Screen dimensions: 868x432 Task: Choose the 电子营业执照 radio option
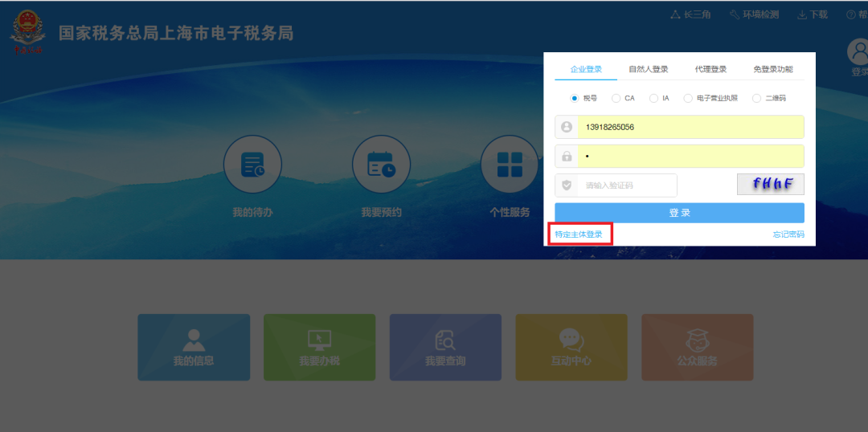(688, 98)
